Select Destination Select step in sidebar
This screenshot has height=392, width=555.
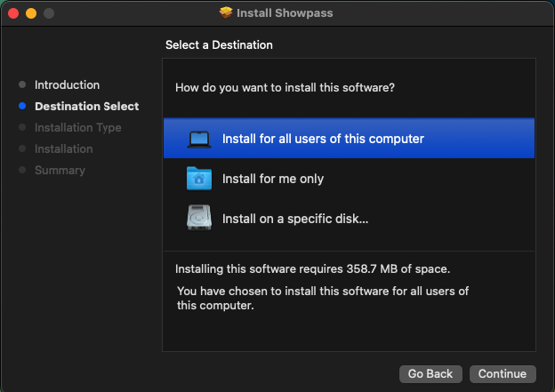click(87, 106)
